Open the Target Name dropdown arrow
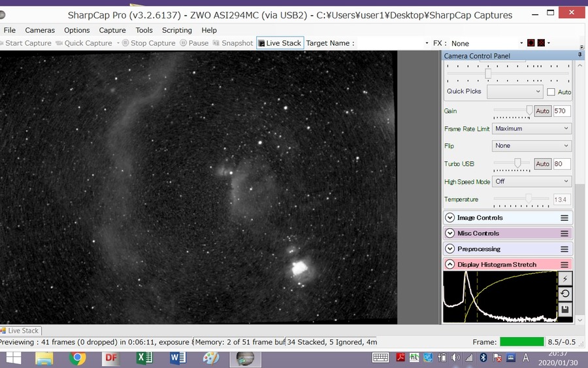The image size is (588, 368). (x=427, y=43)
